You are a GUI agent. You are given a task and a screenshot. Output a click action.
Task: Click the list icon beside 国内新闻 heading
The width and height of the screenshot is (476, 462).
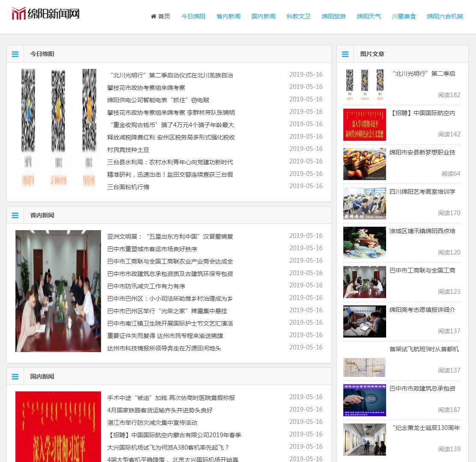(15, 376)
